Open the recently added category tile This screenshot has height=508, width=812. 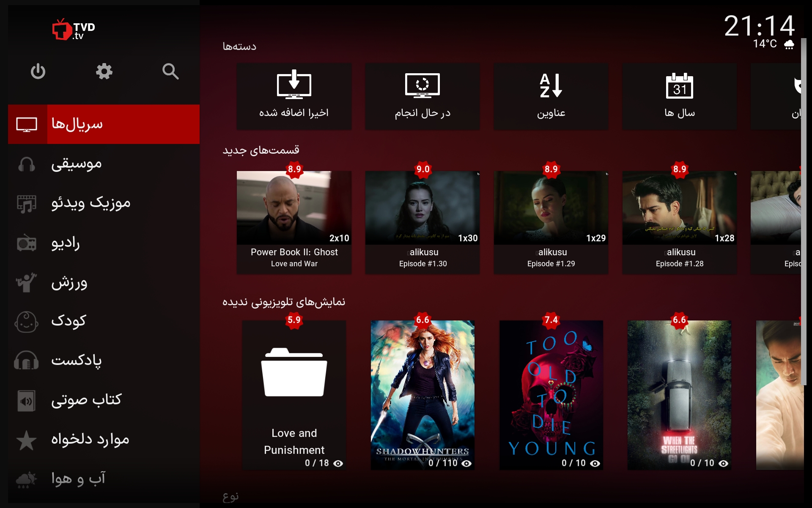pyautogui.click(x=294, y=97)
